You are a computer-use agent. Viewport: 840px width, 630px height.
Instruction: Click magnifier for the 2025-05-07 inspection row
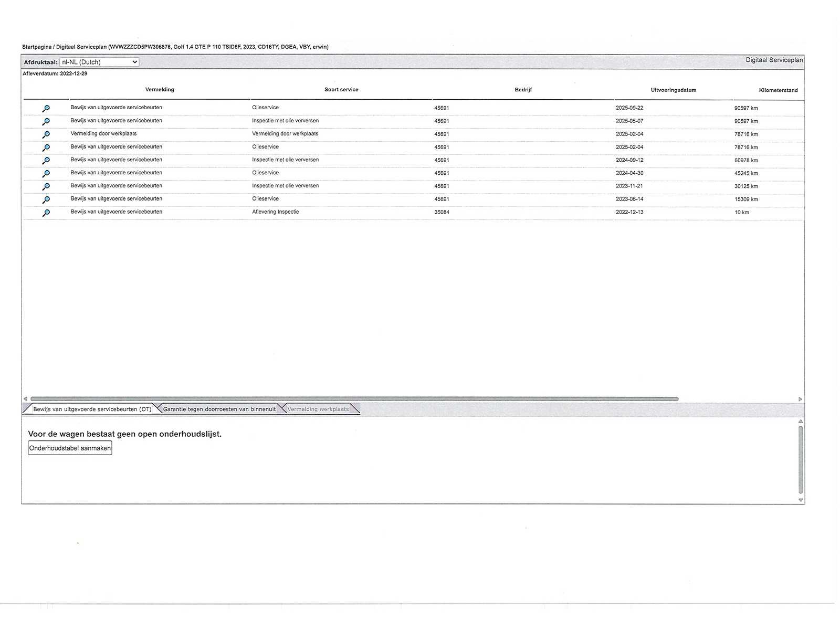click(x=46, y=122)
